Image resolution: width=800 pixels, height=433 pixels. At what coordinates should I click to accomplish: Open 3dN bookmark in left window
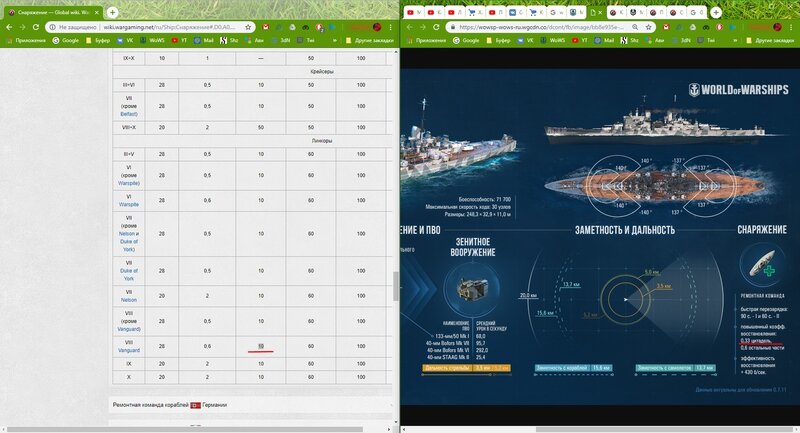pyautogui.click(x=280, y=40)
